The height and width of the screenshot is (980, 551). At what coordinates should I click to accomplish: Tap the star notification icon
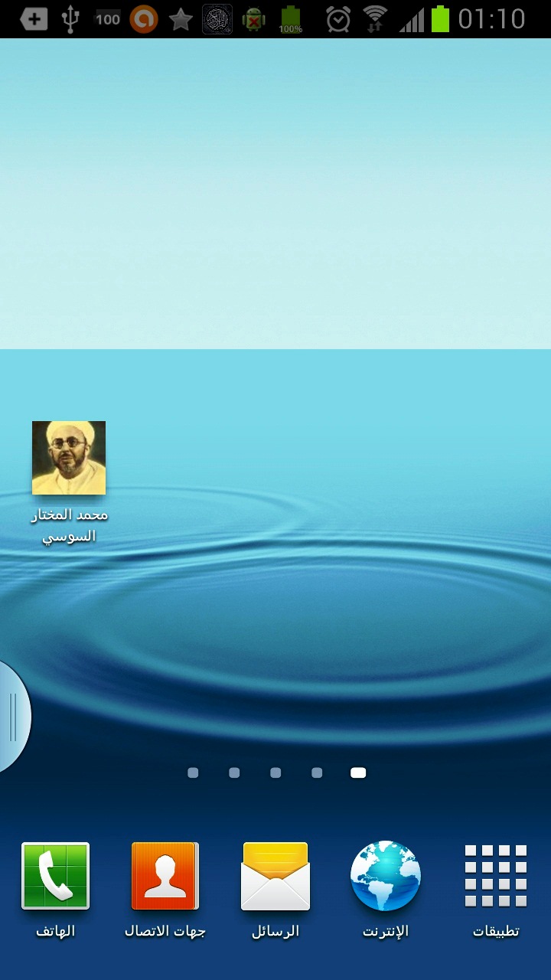point(181,19)
